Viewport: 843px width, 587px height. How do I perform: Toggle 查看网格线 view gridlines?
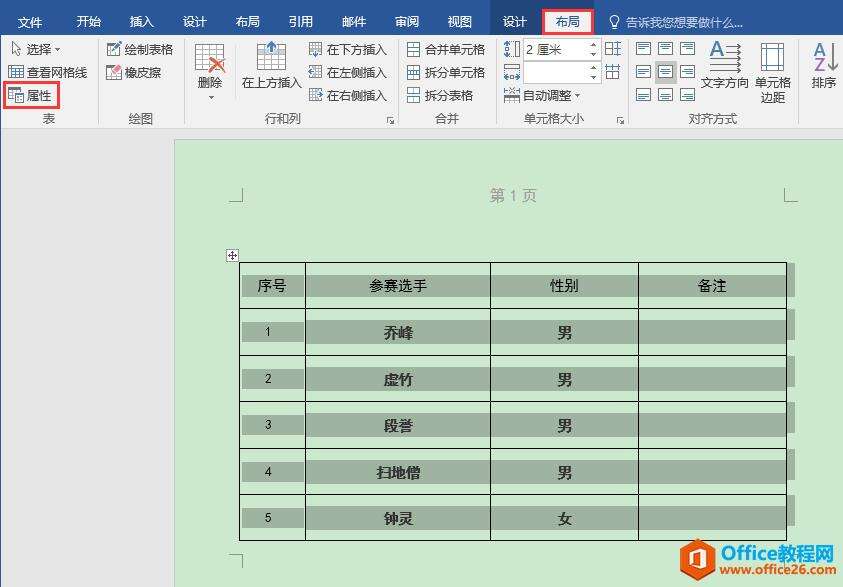pyautogui.click(x=48, y=72)
